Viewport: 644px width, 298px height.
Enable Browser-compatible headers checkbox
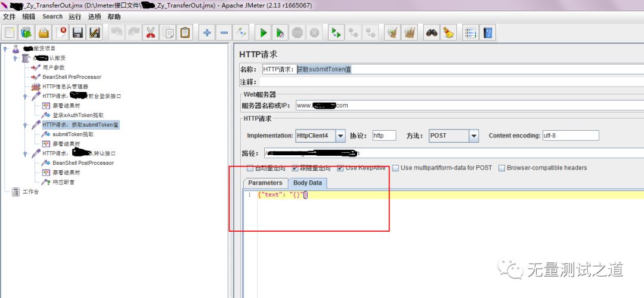(502, 168)
